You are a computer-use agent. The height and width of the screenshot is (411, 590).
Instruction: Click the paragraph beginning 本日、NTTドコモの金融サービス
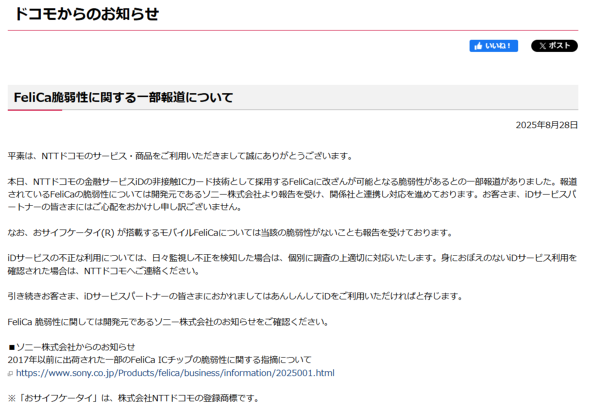(292, 194)
